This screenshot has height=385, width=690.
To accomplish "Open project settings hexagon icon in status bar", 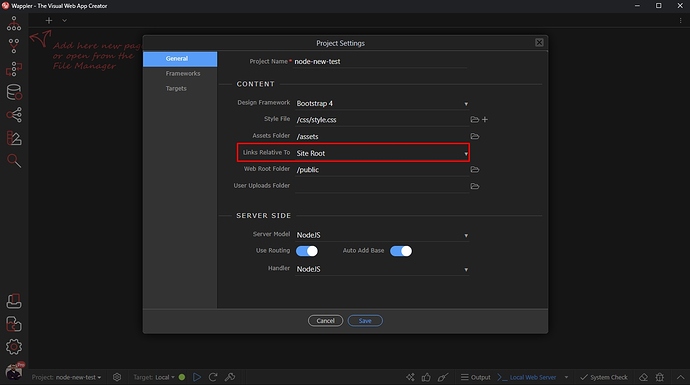I will click(x=117, y=377).
